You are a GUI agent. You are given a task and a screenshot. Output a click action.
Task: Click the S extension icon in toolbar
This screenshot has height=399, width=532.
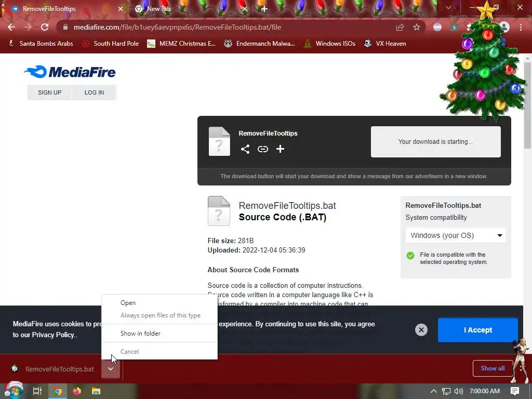(x=454, y=27)
